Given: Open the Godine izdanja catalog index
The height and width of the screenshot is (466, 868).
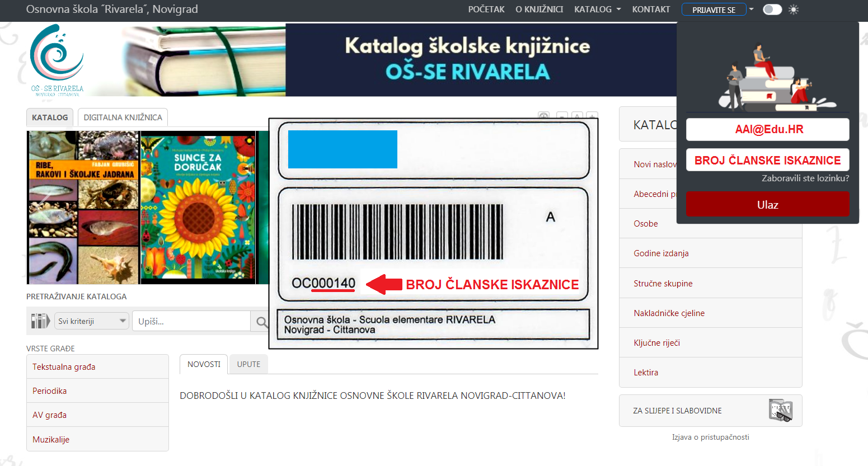Looking at the screenshot, I should pyautogui.click(x=710, y=253).
